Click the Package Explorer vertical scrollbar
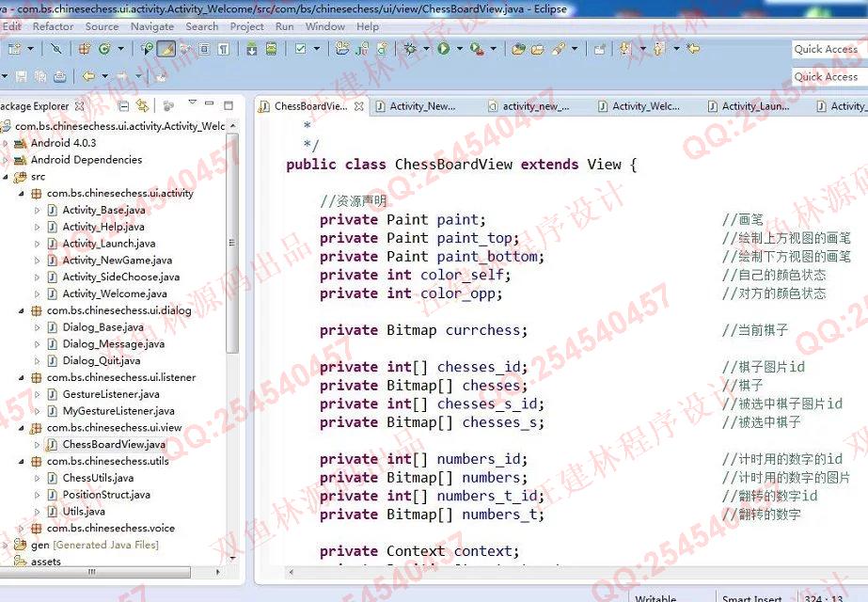 pos(232,242)
